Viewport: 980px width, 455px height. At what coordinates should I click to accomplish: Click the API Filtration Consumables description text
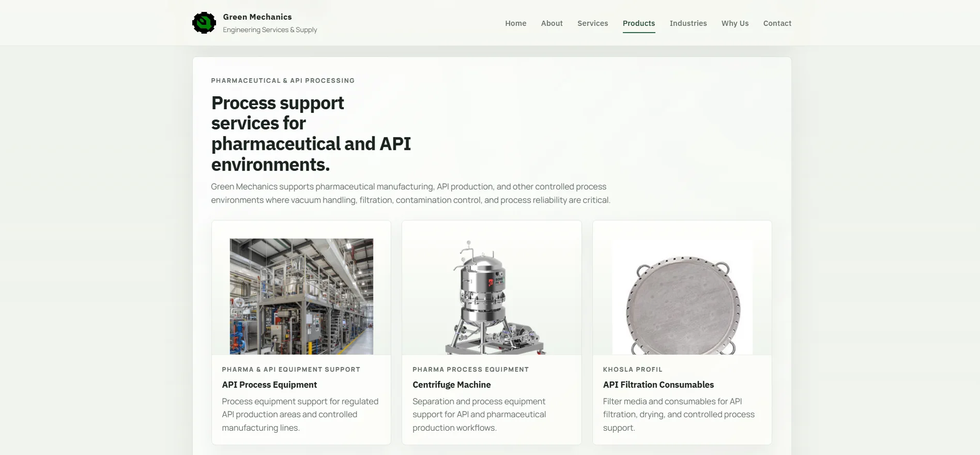679,415
